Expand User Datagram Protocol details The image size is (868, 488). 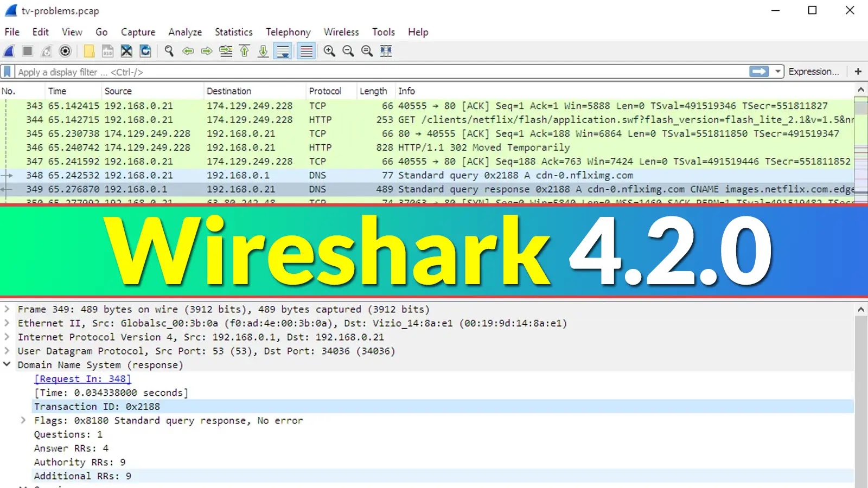pos(7,351)
